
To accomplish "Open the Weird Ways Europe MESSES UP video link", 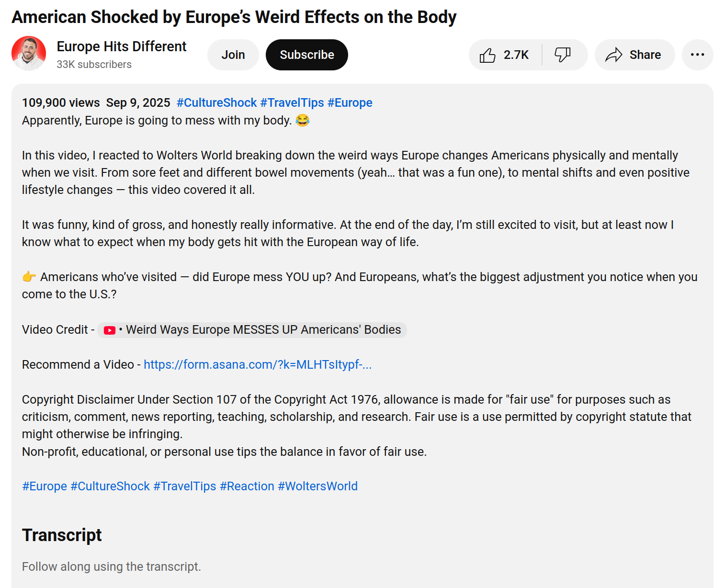I will pyautogui.click(x=263, y=330).
